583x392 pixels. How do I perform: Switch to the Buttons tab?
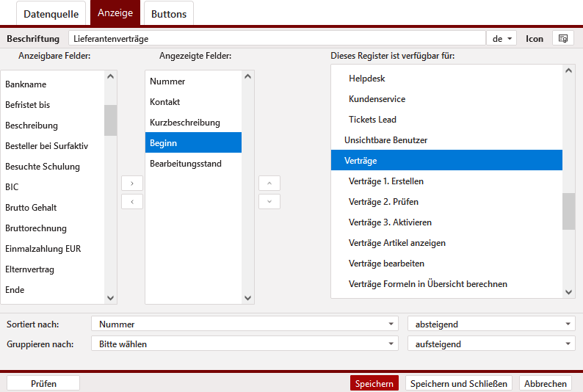(169, 14)
